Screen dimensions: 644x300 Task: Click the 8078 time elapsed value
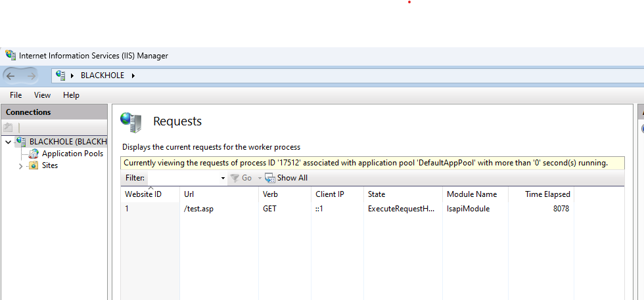tap(561, 209)
